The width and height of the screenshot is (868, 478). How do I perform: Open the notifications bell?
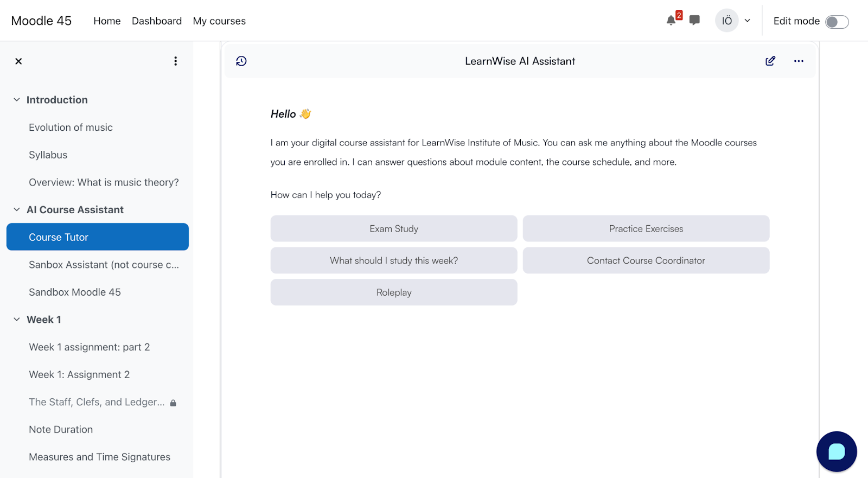point(671,21)
